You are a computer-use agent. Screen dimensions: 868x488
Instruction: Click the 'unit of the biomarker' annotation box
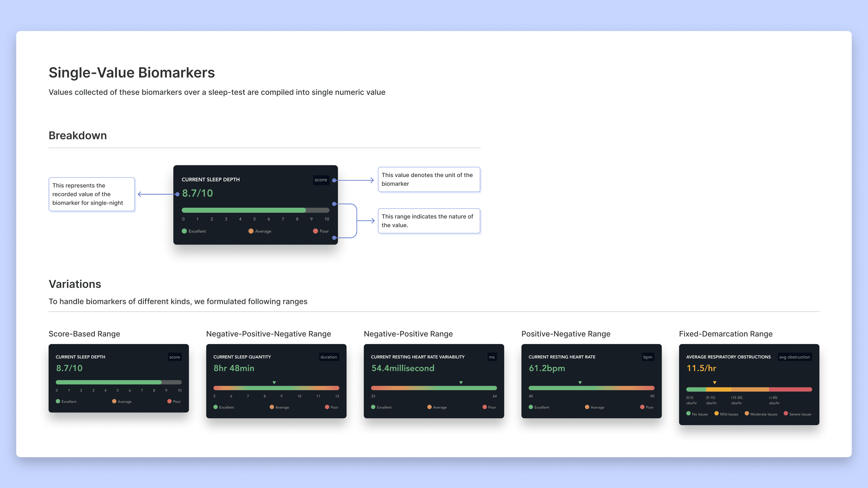point(429,179)
